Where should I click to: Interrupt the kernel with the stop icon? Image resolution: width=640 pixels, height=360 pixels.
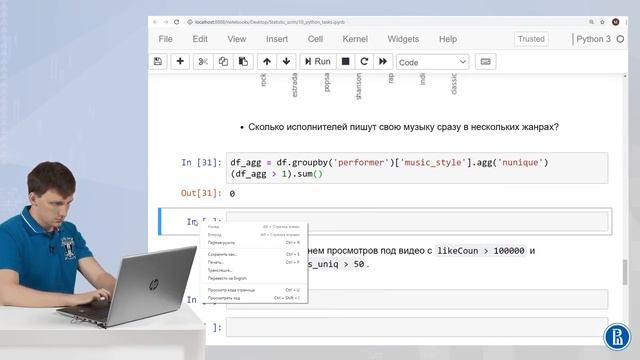[x=345, y=62]
